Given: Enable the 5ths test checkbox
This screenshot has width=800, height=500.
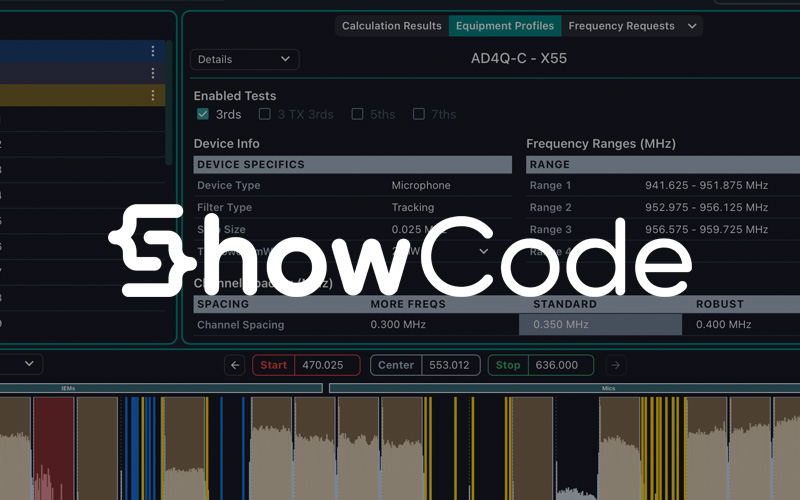Looking at the screenshot, I should (357, 114).
